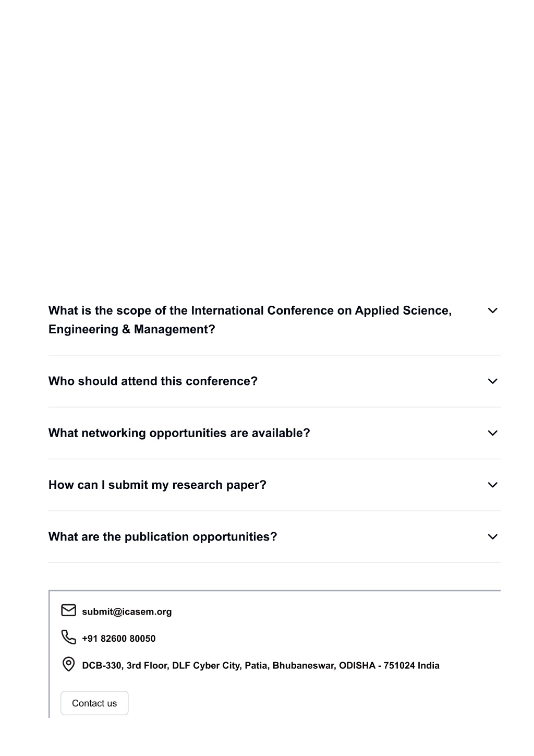Click the word 'Bhubaneswar' in the address
The height and width of the screenshot is (756, 534).
[304, 666]
